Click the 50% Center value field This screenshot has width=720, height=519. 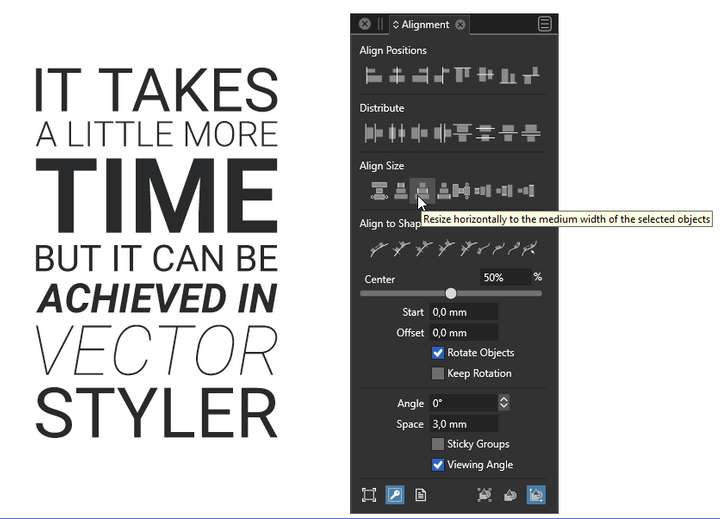[x=505, y=277]
